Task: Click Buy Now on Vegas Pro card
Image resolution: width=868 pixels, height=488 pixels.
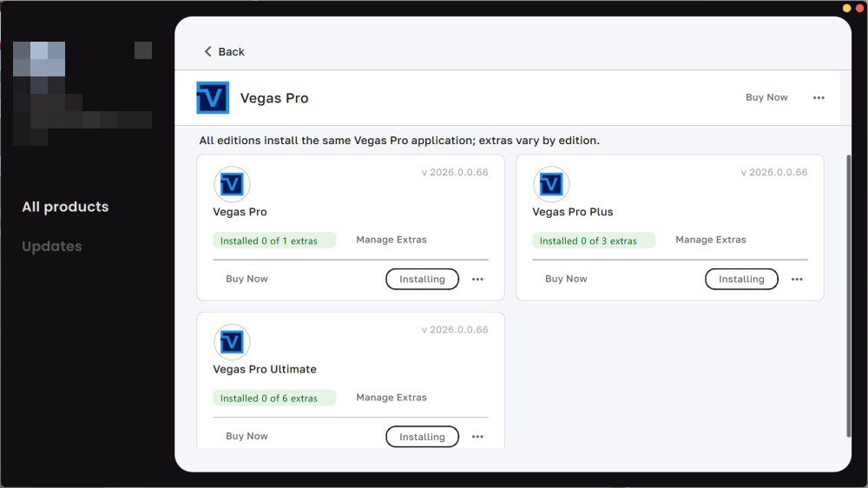Action: [247, 279]
